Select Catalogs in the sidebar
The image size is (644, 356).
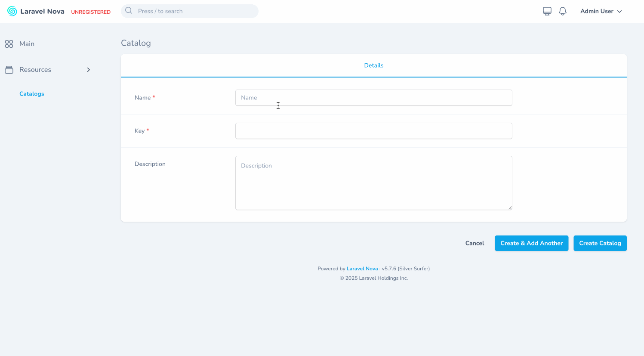[32, 93]
